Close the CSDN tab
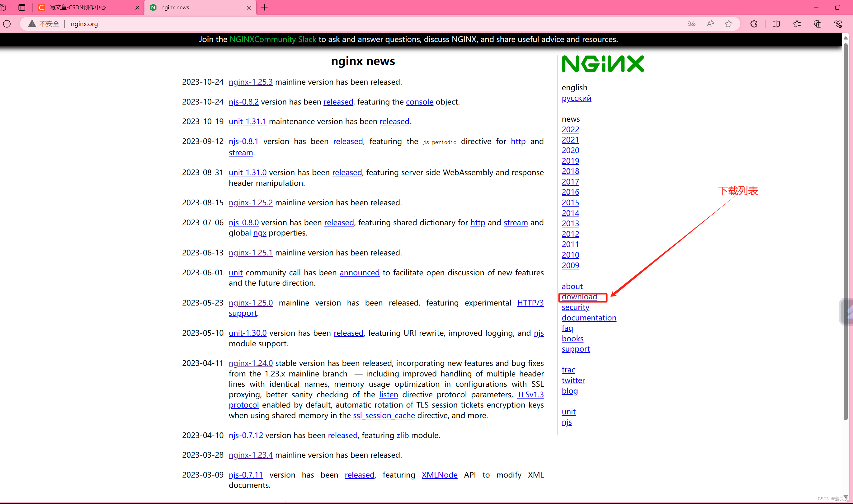853x504 pixels. click(x=137, y=7)
